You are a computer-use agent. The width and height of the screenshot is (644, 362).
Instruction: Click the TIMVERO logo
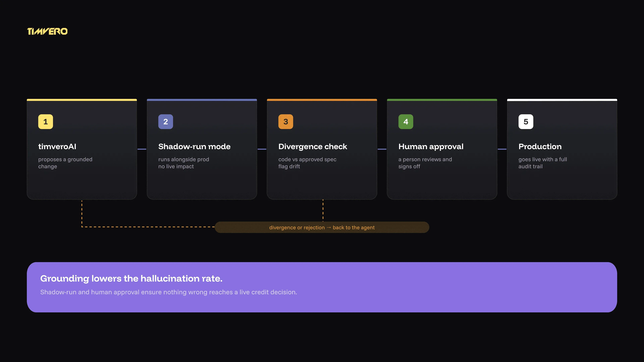click(47, 31)
